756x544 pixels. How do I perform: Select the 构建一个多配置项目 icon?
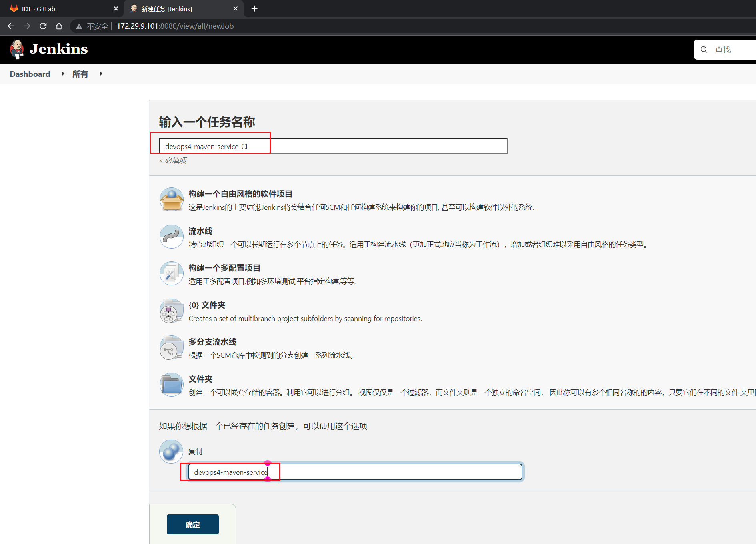point(171,273)
